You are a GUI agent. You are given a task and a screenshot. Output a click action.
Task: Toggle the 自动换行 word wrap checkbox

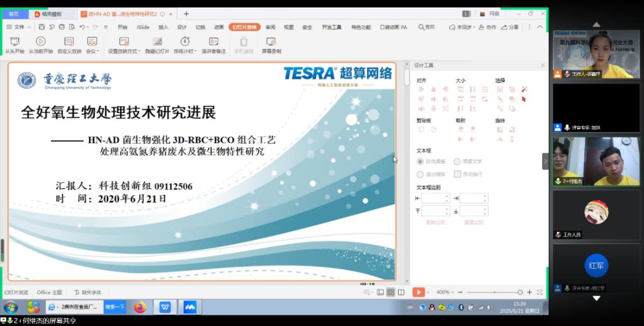(x=457, y=174)
